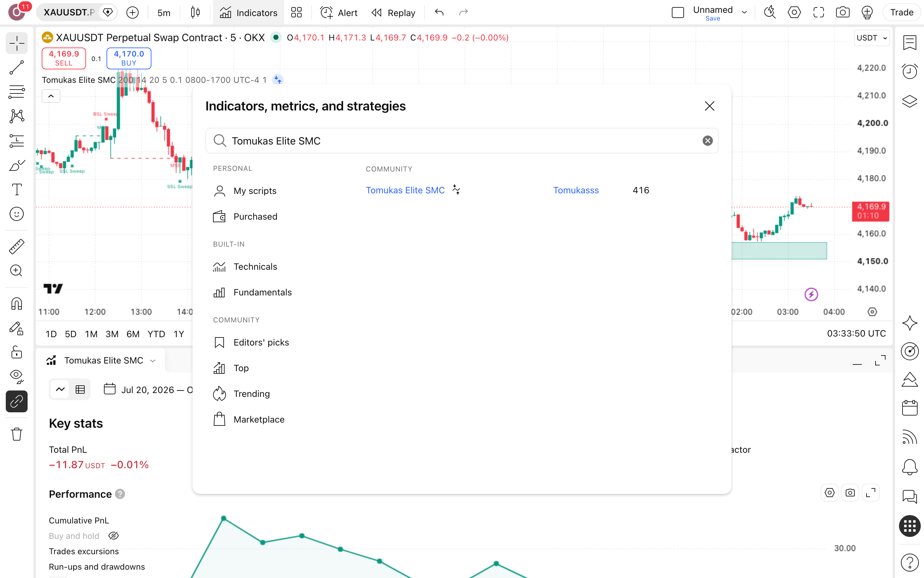Select the ruler measure tool
Viewport: 924px width, 578px height.
point(16,247)
